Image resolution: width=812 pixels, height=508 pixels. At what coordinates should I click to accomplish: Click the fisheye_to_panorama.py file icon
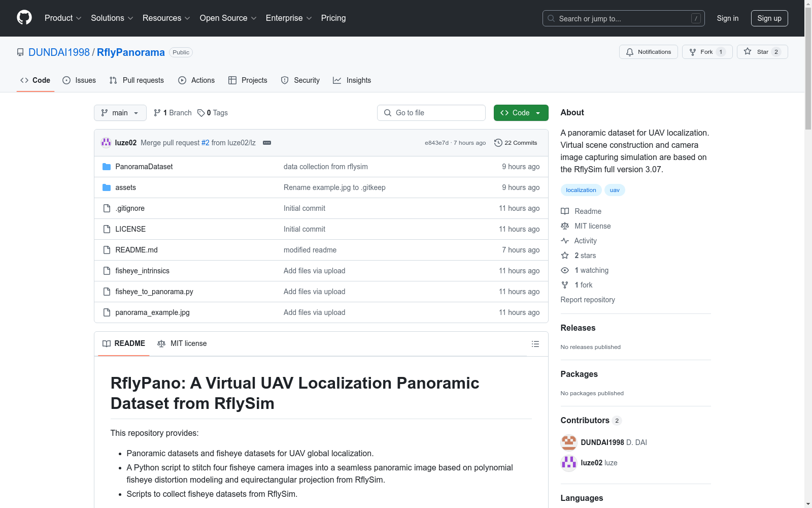[x=107, y=292]
